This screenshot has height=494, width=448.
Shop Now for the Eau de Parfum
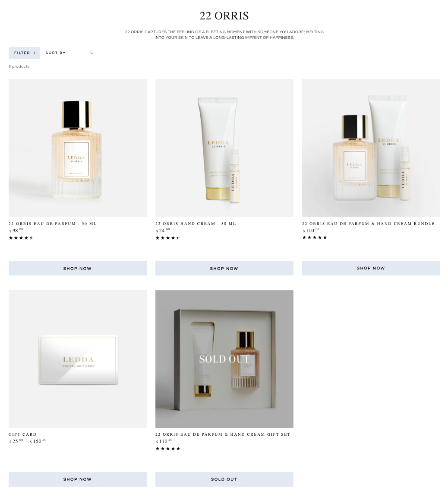tap(77, 269)
